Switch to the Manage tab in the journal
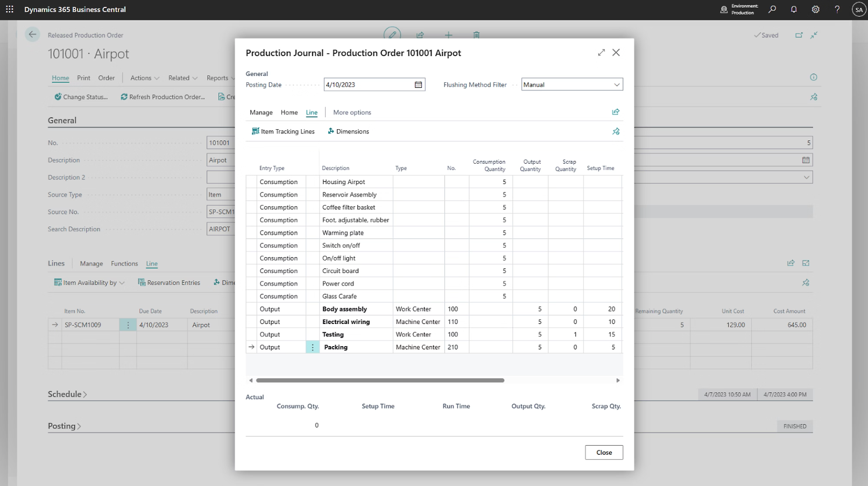This screenshot has height=486, width=868. click(261, 112)
